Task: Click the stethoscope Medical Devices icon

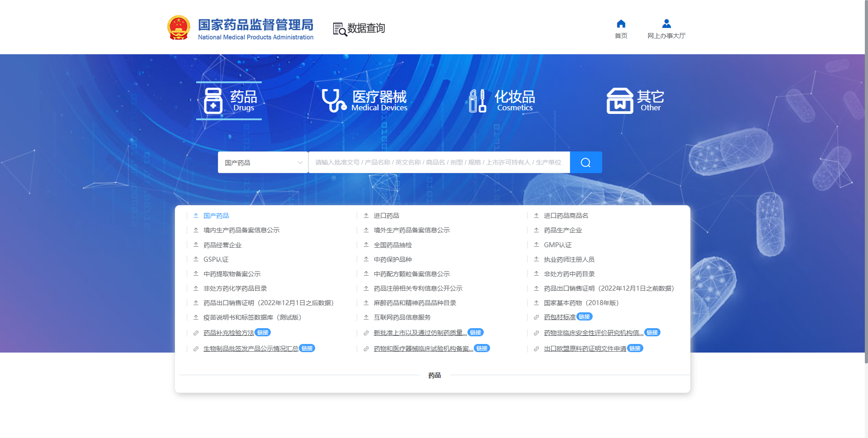Action: [x=334, y=100]
